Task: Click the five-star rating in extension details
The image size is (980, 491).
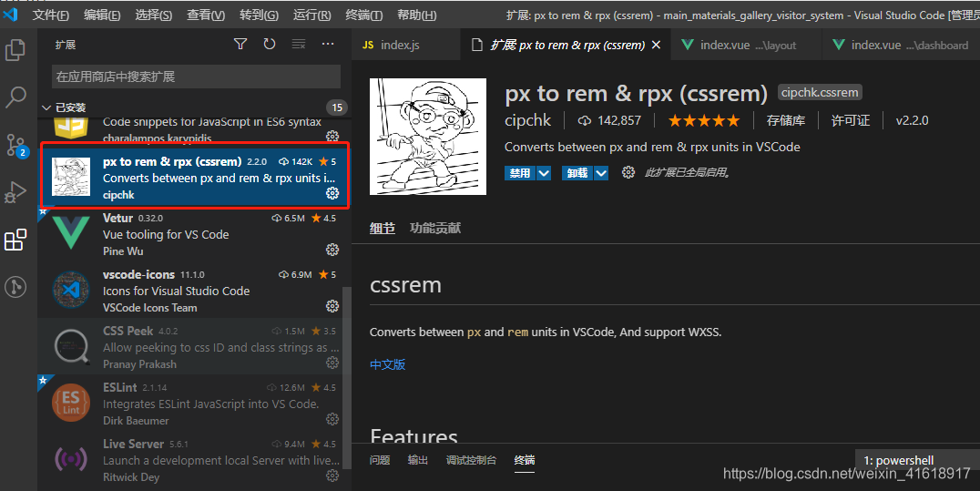Action: pos(704,120)
